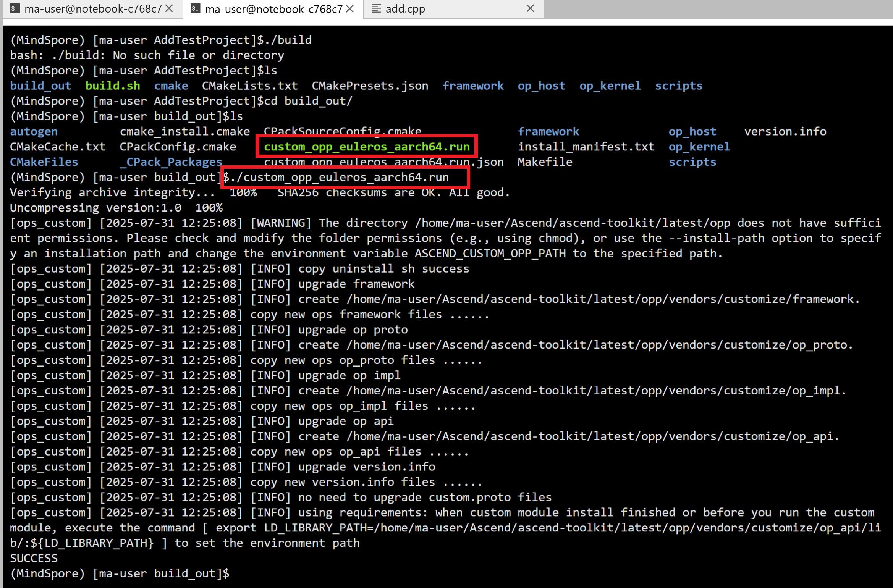Click the [WARNING] tag in the log
The width and height of the screenshot is (893, 588).
281,223
